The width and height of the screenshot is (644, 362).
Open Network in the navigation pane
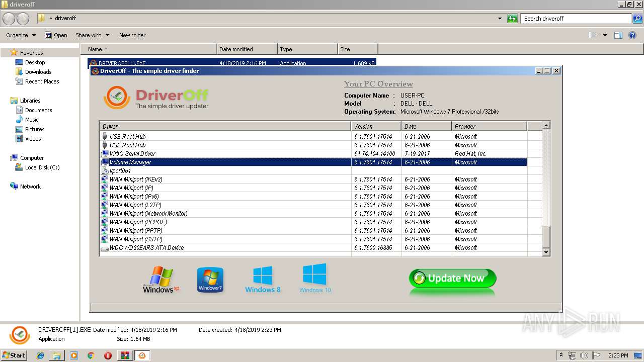pos(26,187)
